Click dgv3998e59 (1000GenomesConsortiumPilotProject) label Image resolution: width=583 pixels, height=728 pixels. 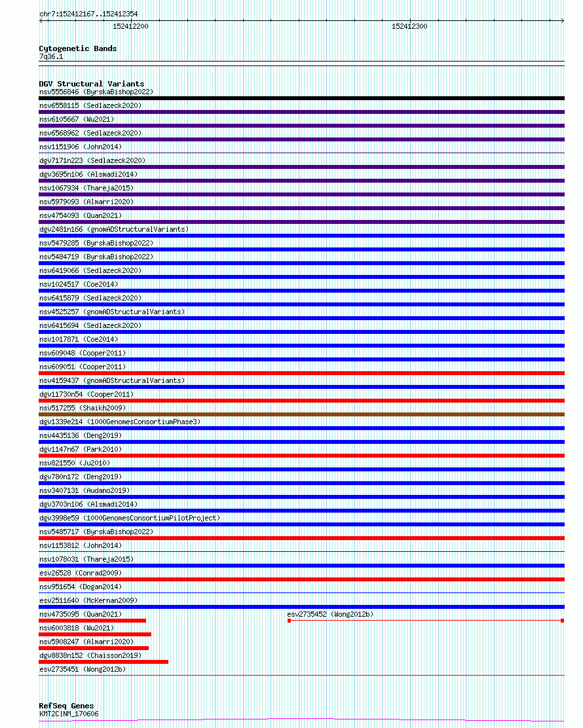(x=130, y=518)
